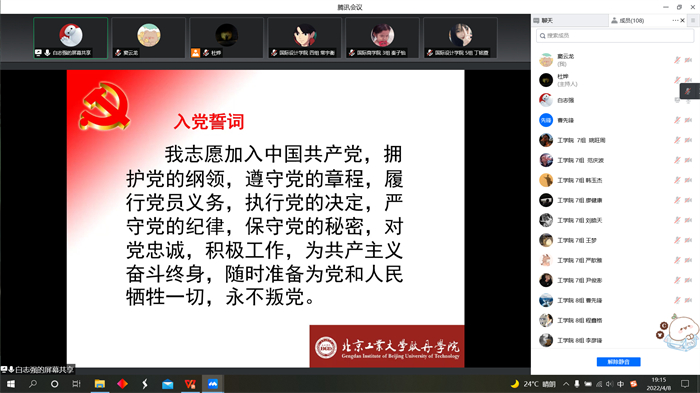
Task: Select the member row with the blue 先锋 avatar
Action: point(615,120)
